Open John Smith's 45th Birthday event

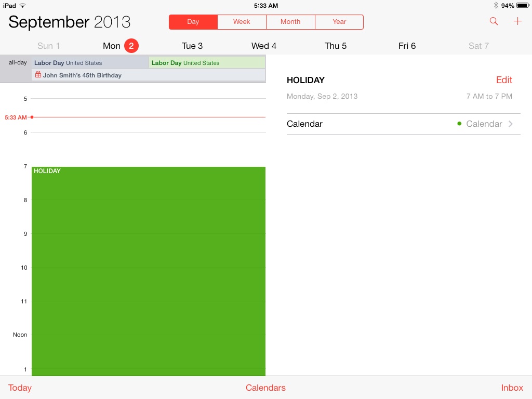click(x=148, y=75)
